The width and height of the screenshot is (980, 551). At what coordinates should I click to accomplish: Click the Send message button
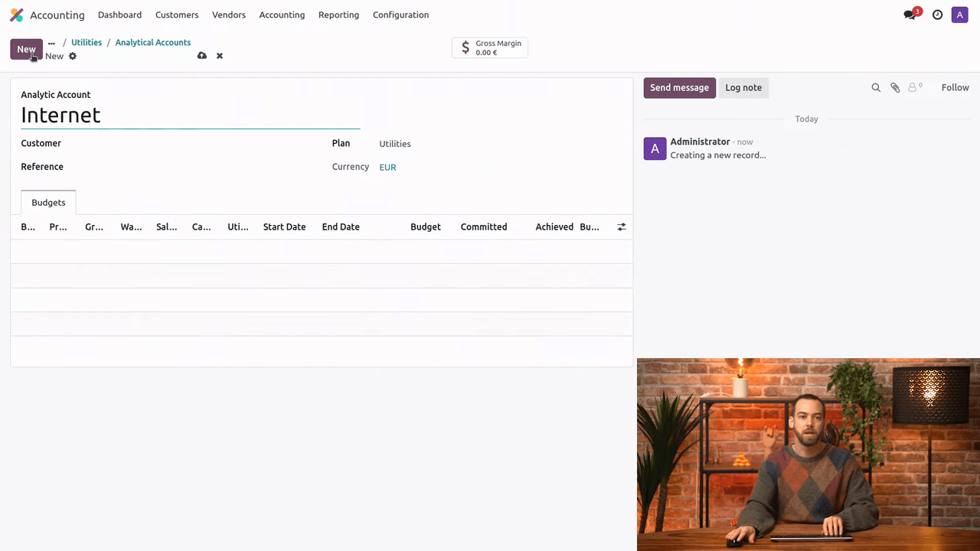[x=679, y=88]
